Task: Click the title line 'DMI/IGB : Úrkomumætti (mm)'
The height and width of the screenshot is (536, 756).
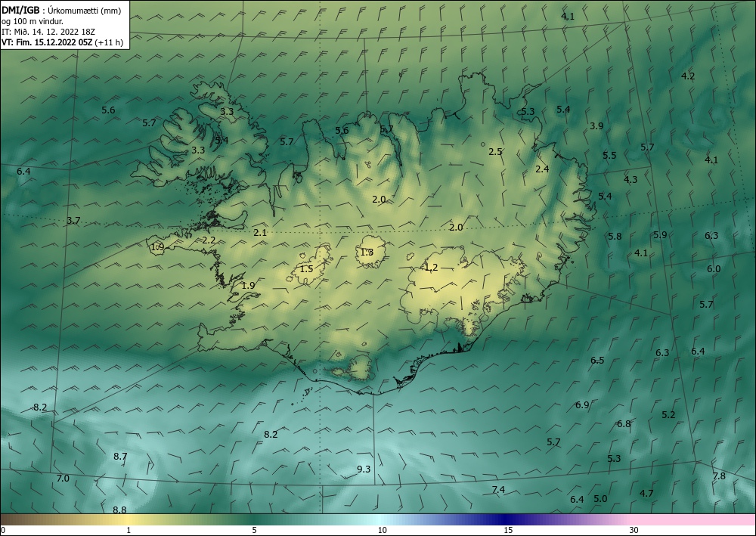Action: (61, 11)
